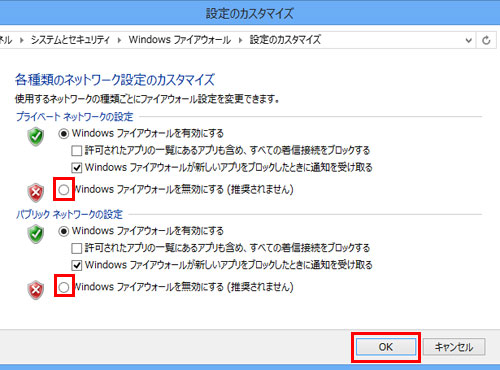500x370 pixels.
Task: Click red shield icon in private network section
Action: (x=36, y=192)
